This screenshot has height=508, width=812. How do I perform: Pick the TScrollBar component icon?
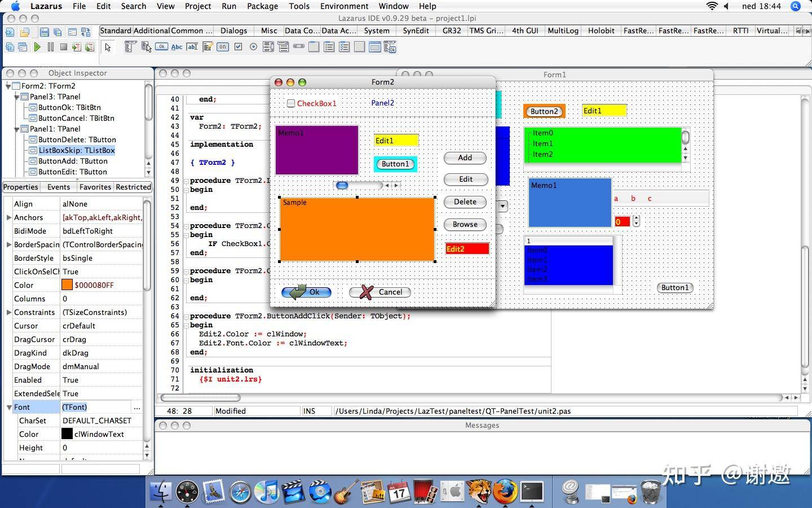[x=299, y=47]
